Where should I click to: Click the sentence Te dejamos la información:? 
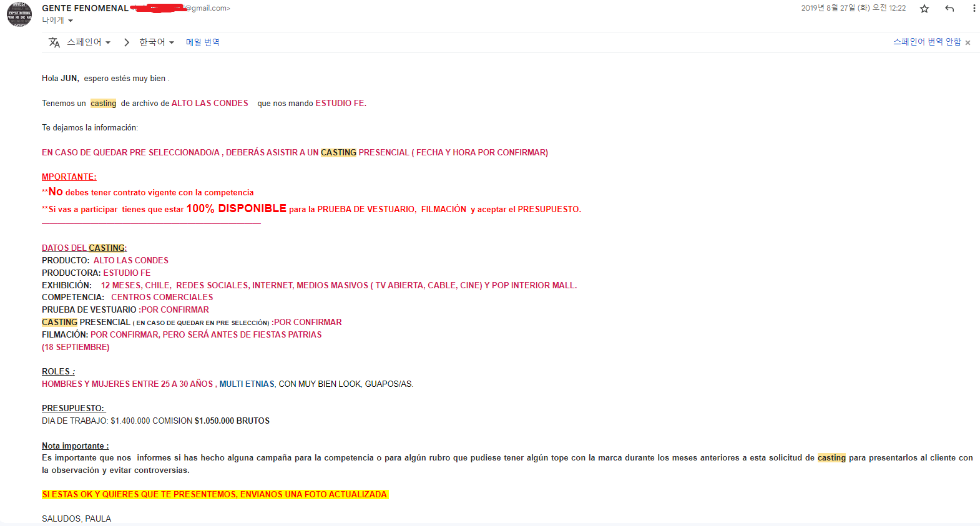pyautogui.click(x=90, y=128)
